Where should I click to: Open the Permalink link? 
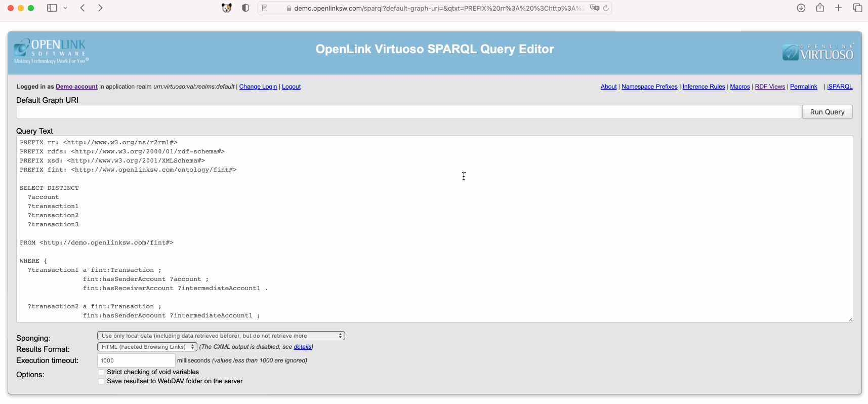tap(803, 87)
